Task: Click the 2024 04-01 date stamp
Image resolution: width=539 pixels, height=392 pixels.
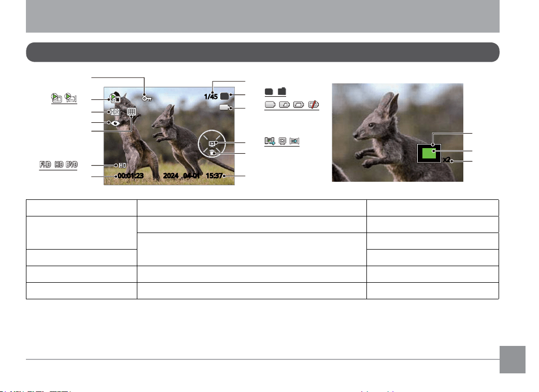Action: point(181,176)
